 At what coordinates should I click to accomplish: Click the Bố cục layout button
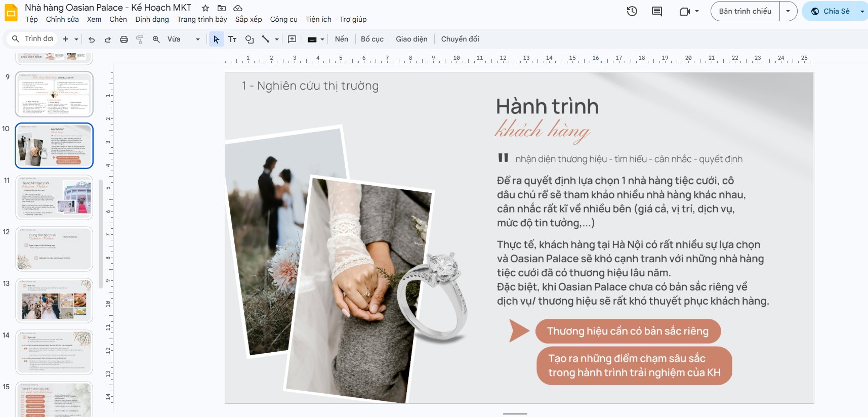372,39
